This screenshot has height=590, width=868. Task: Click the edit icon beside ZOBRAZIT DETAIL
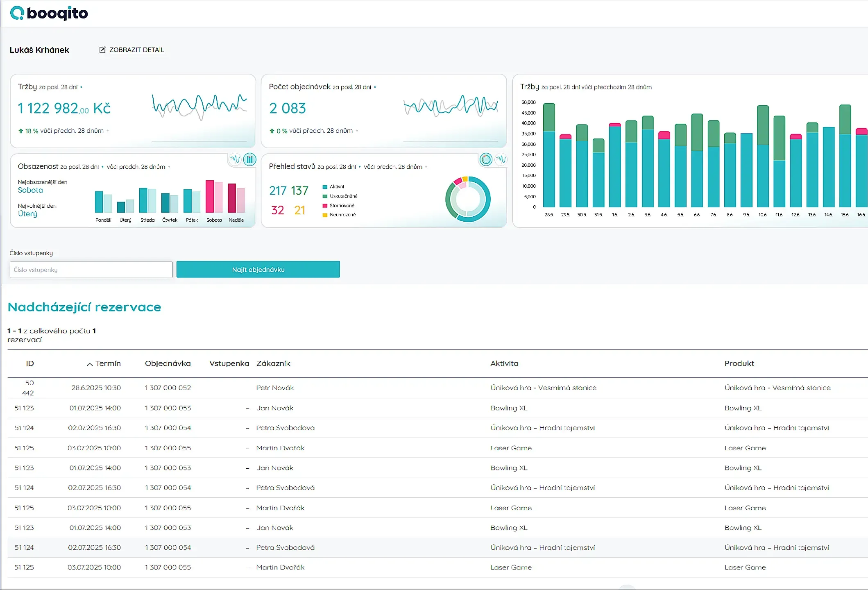[102, 50]
